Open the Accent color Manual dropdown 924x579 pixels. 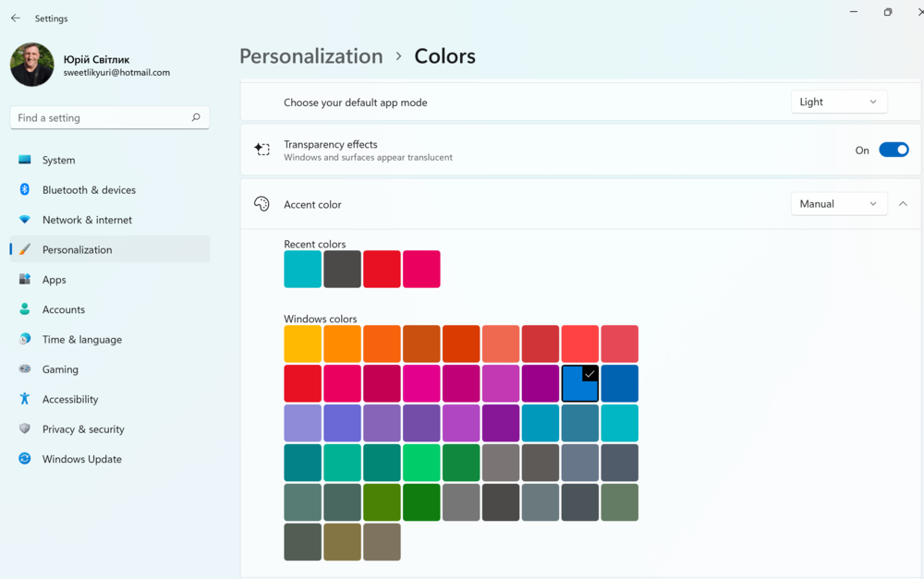839,204
